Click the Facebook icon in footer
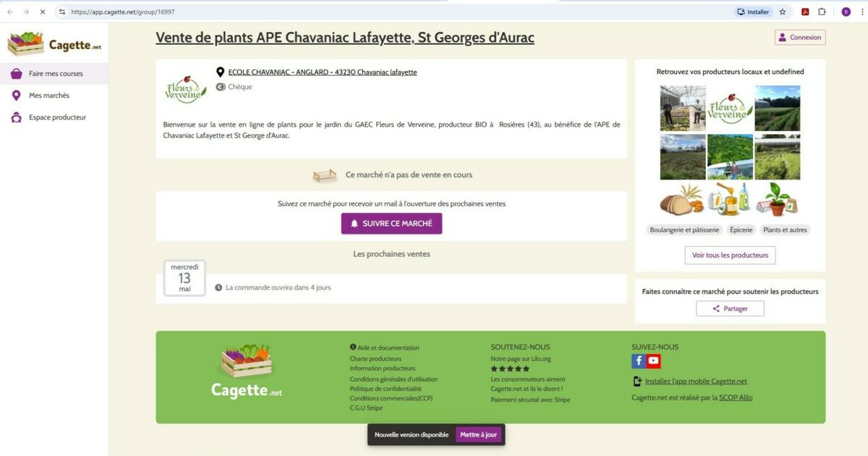 pos(639,360)
